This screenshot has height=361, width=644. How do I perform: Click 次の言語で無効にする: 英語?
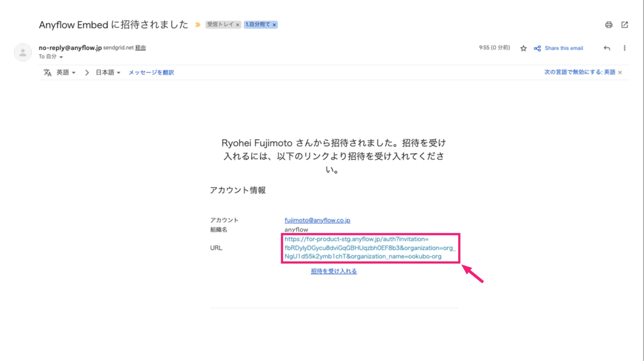coord(579,72)
